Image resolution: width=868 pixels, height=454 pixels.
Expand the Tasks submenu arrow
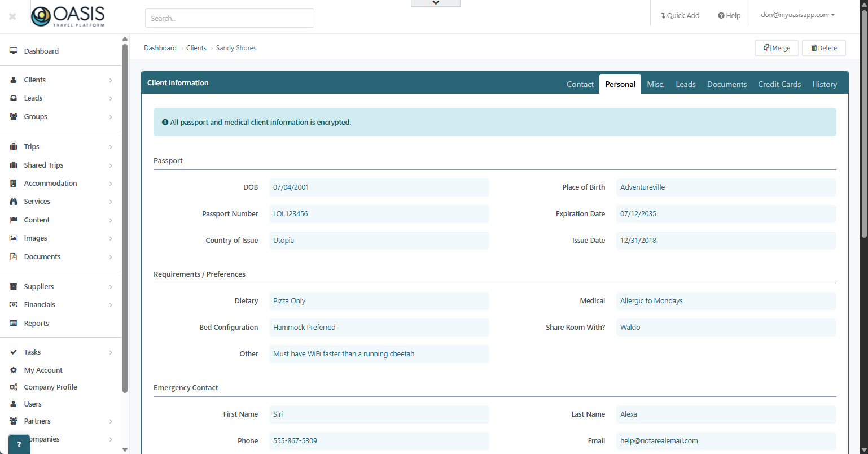(111, 352)
